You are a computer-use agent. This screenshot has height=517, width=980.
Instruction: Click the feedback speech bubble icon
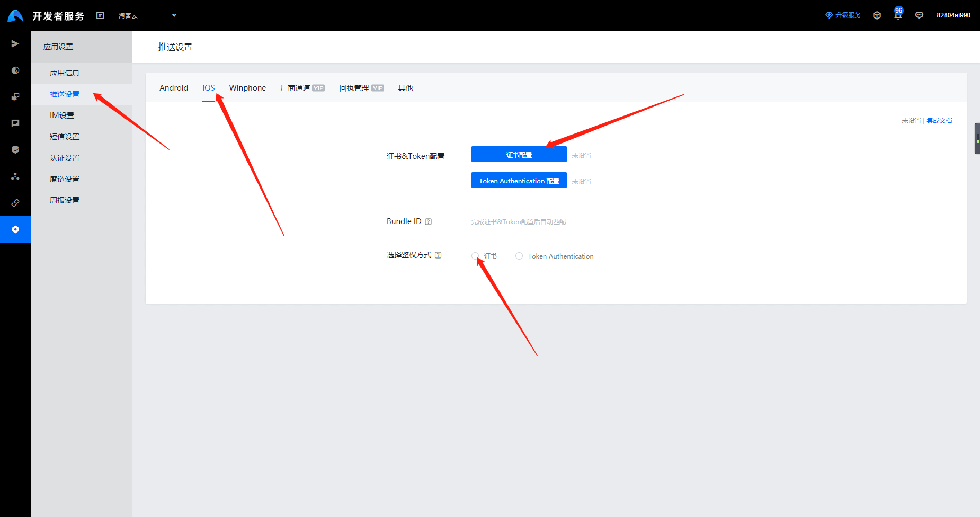click(919, 15)
